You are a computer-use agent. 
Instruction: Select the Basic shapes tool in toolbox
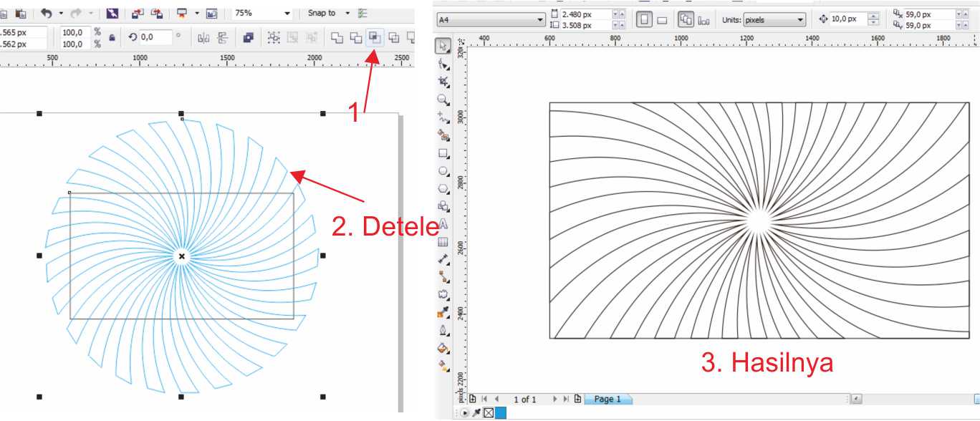pyautogui.click(x=443, y=205)
